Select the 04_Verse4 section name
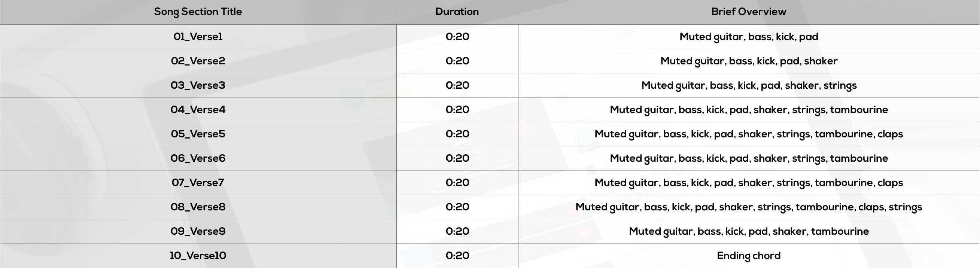 click(198, 110)
